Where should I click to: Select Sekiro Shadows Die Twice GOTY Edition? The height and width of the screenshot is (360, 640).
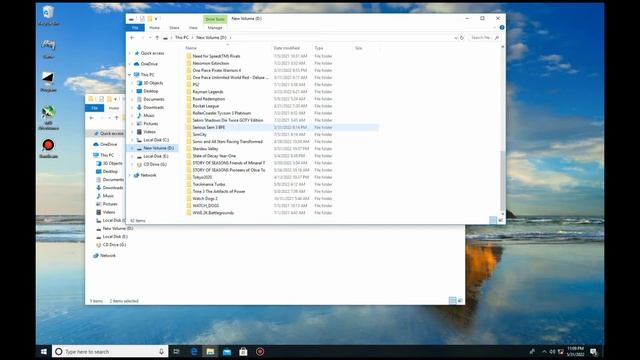click(228, 120)
